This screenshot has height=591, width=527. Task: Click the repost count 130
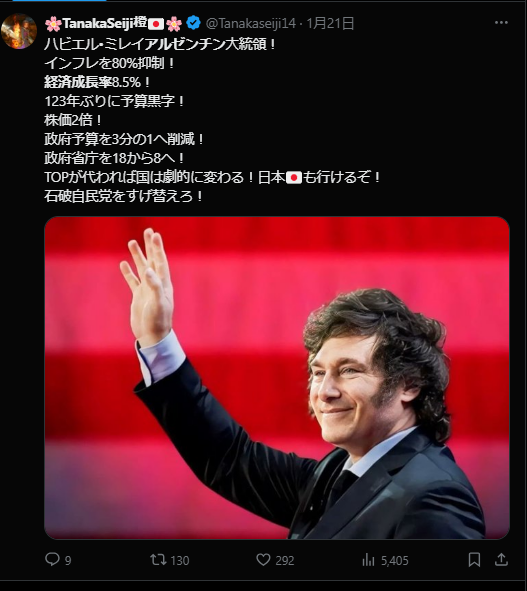pos(179,560)
